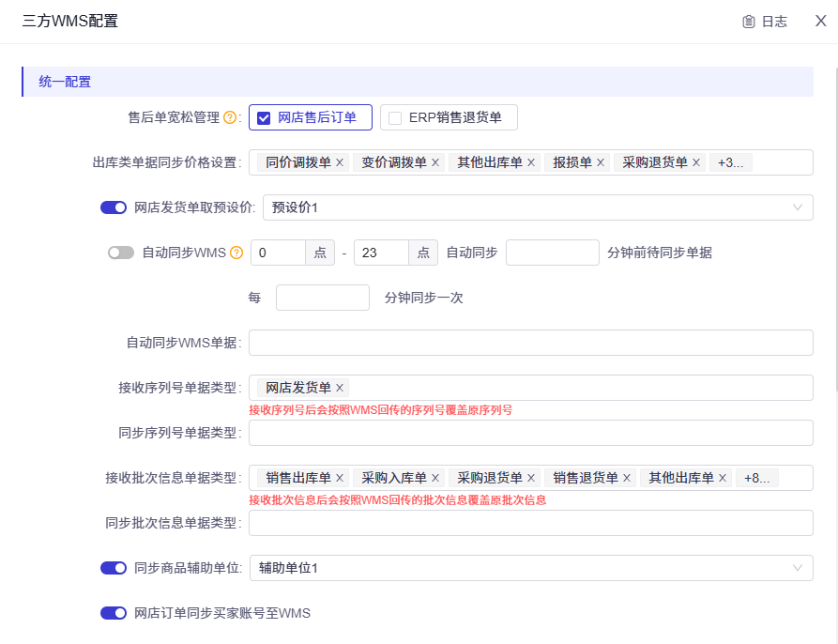Viewport: 838px width, 644px height.
Task: Click the start hour field showing 0
Action: (279, 253)
